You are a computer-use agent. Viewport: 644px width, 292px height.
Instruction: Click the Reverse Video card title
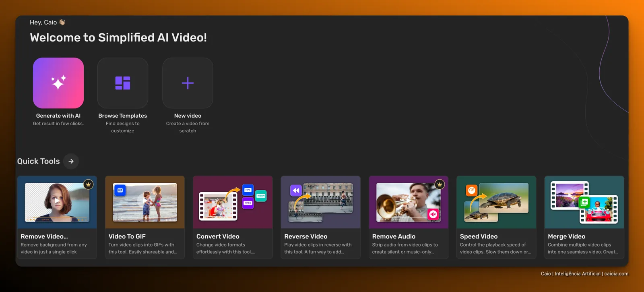click(306, 236)
